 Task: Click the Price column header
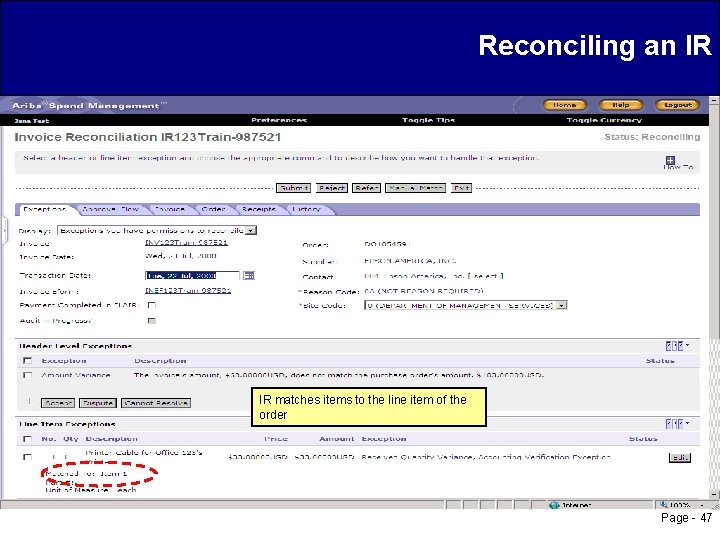click(x=276, y=439)
